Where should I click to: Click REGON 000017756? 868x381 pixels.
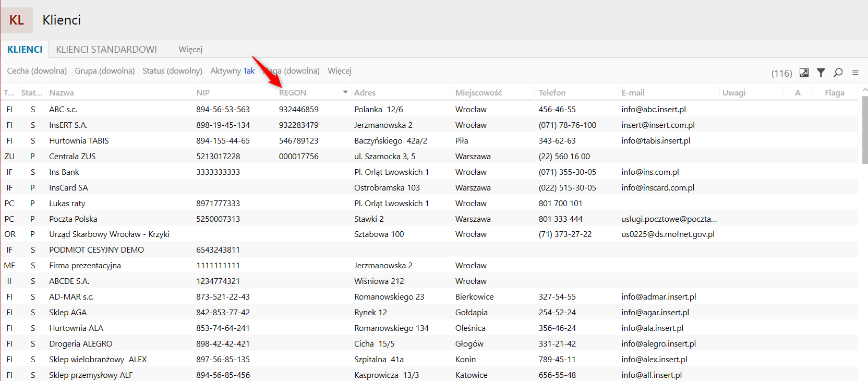point(298,157)
